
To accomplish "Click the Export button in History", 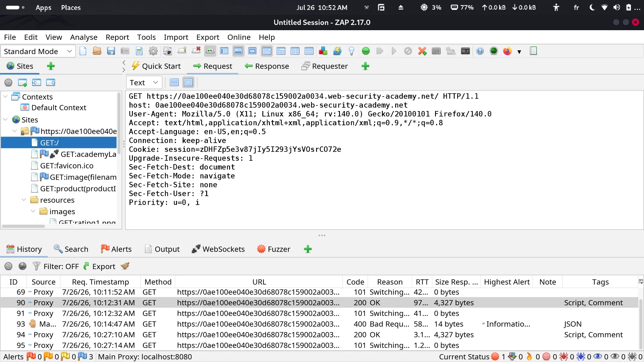I will pyautogui.click(x=99, y=266).
